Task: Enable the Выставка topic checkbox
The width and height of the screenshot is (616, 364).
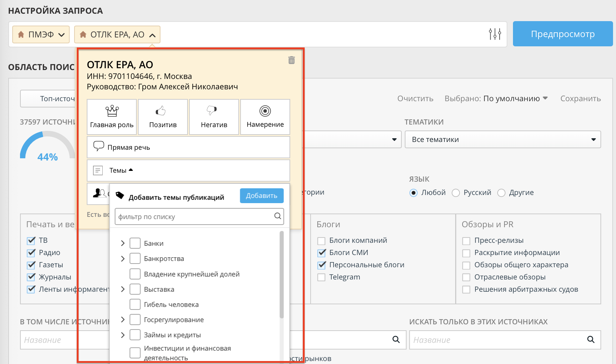Action: click(135, 289)
